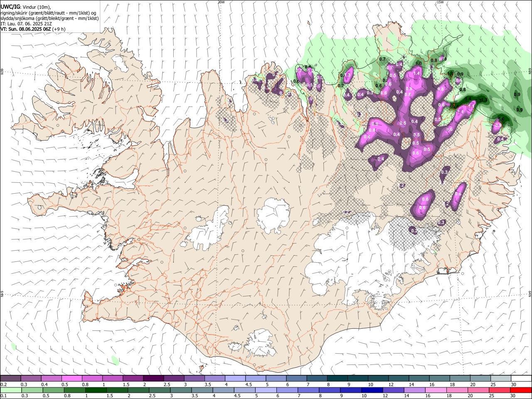The height and width of the screenshot is (399, 532).
Task: Click the 'IT: Lau. 07. 06. 2025 21Z' initialization time
Action: (x=26, y=24)
